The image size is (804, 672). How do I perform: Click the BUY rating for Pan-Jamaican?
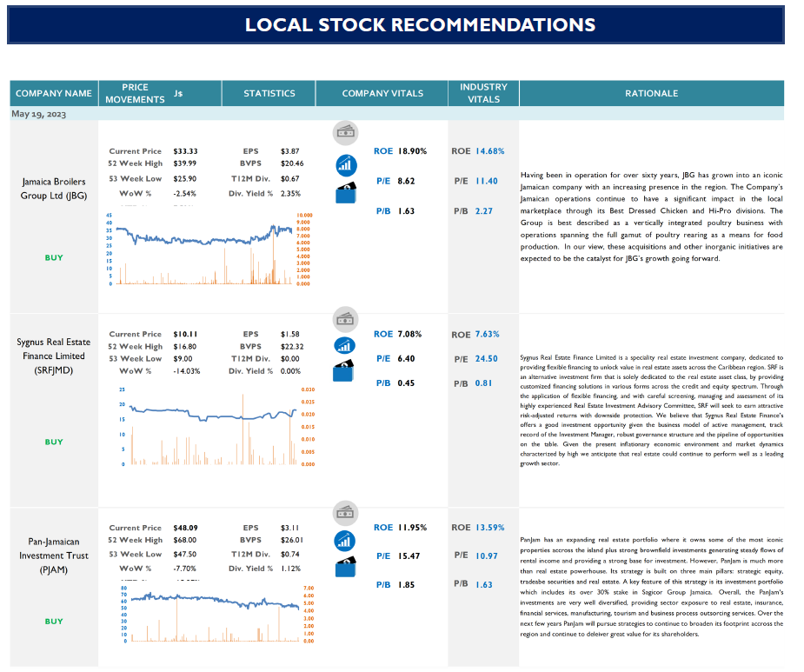[54, 622]
